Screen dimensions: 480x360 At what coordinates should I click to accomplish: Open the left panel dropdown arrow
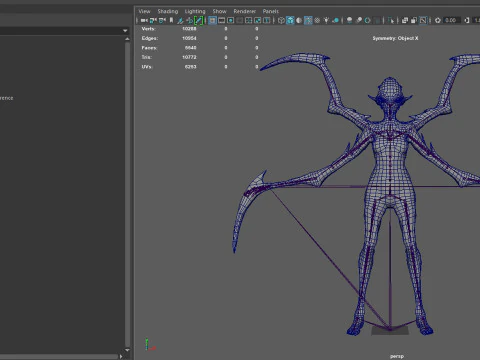click(x=125, y=31)
